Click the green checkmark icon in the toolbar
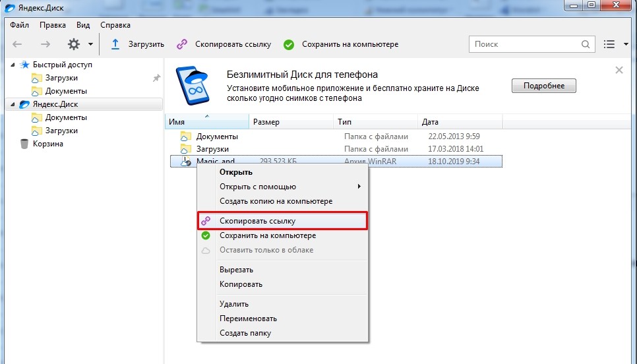The height and width of the screenshot is (364, 637). pyautogui.click(x=289, y=45)
